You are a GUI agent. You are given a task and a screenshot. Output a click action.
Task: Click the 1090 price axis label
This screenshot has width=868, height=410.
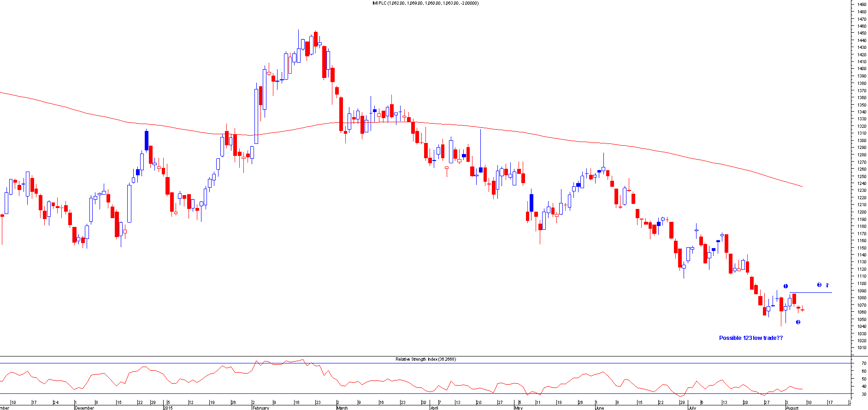[x=861, y=291]
